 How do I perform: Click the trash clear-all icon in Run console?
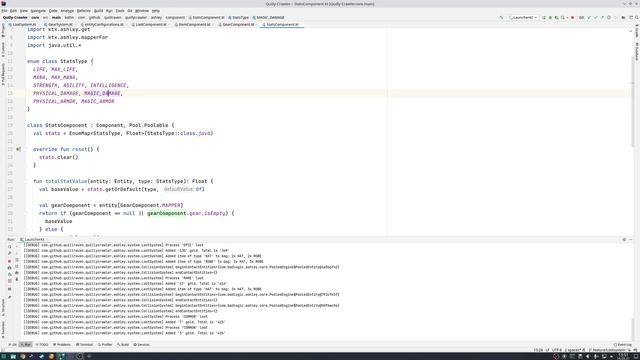click(x=17, y=280)
